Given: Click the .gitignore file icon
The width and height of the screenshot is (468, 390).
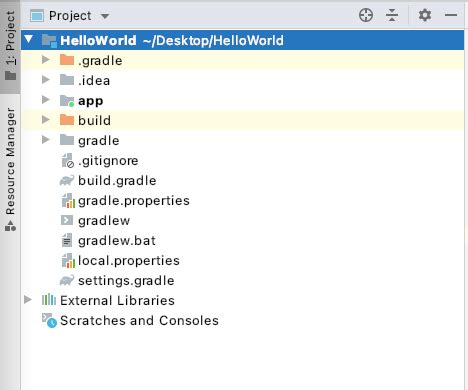Looking at the screenshot, I should 68,161.
